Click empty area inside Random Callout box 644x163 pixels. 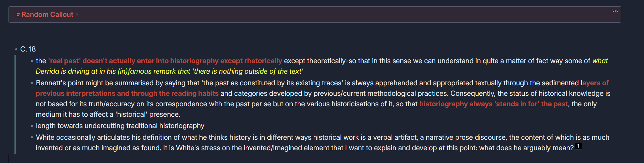point(321,15)
